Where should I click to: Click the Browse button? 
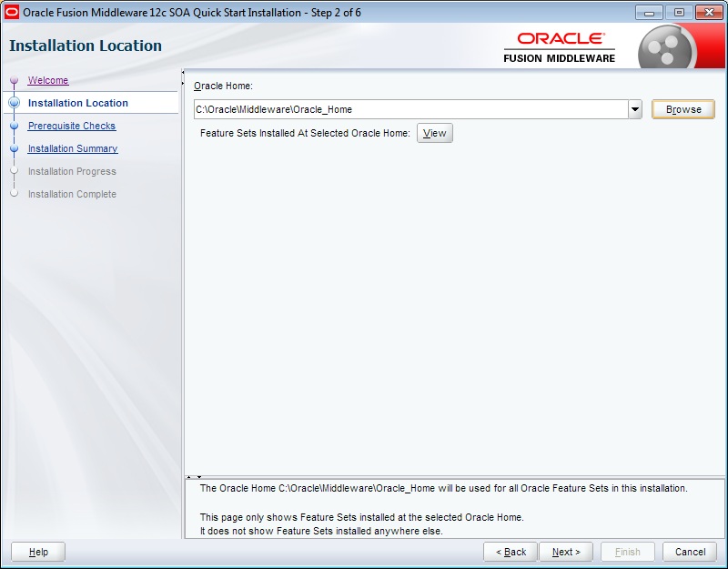tap(682, 109)
